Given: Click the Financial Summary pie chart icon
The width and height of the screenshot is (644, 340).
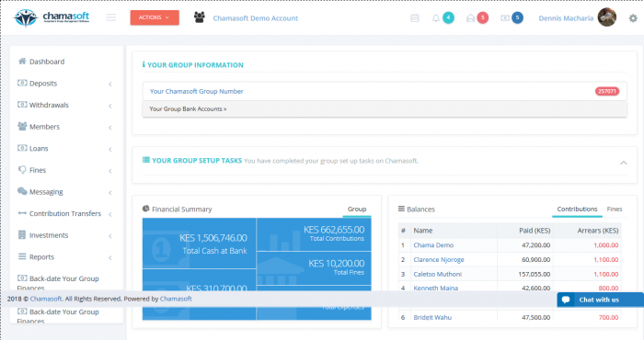Looking at the screenshot, I should click(145, 209).
